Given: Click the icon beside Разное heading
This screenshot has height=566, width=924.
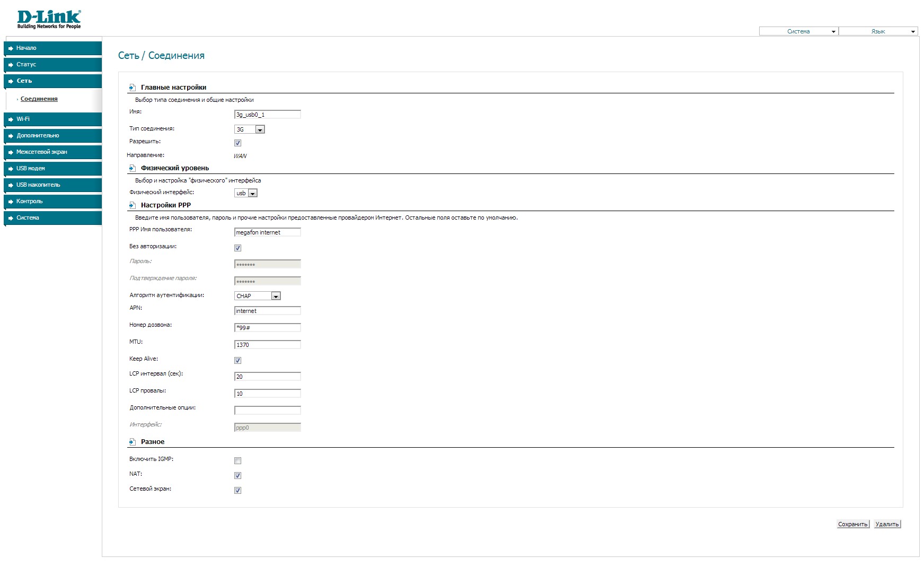Looking at the screenshot, I should (133, 442).
